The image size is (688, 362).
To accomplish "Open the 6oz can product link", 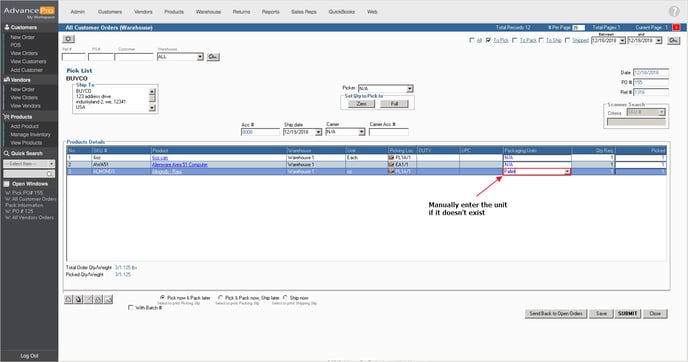I will click(160, 158).
